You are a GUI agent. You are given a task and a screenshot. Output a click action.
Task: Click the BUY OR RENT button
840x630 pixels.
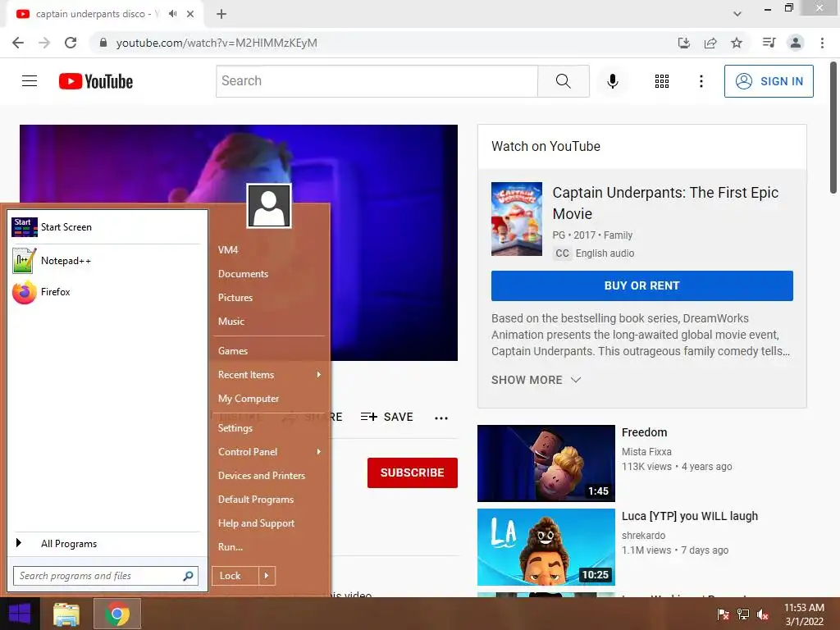tap(641, 285)
